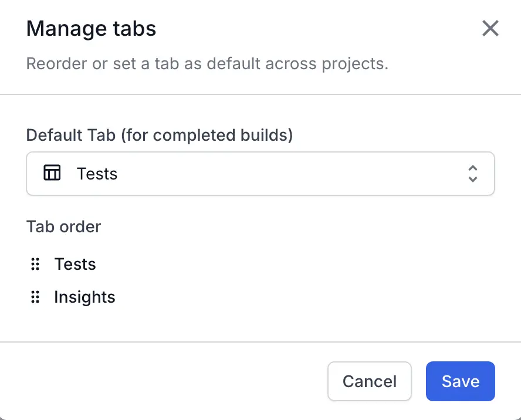
Task: Click the words "across projects" in the subtitle
Action: (x=328, y=63)
